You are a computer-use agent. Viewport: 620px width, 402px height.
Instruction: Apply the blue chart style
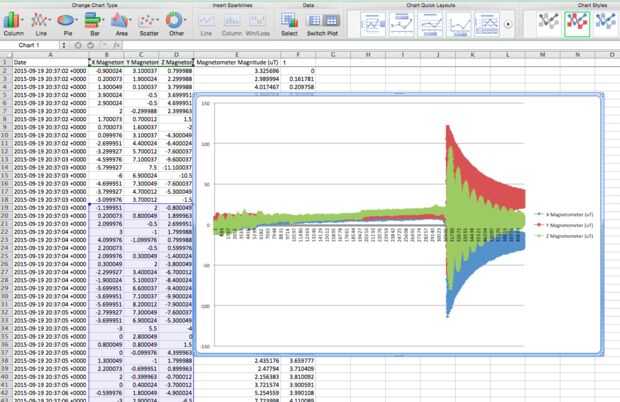[x=606, y=23]
